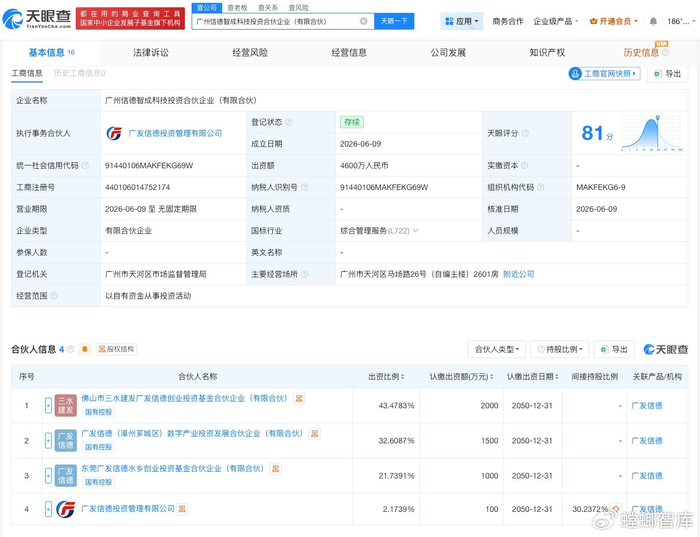
Task: Switch to 法律诉讼 tab
Action: [x=151, y=53]
